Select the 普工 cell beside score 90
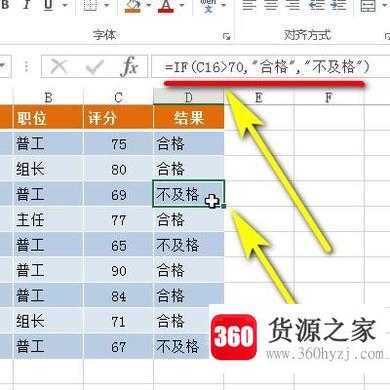The height and width of the screenshot is (390, 390). pos(48,270)
